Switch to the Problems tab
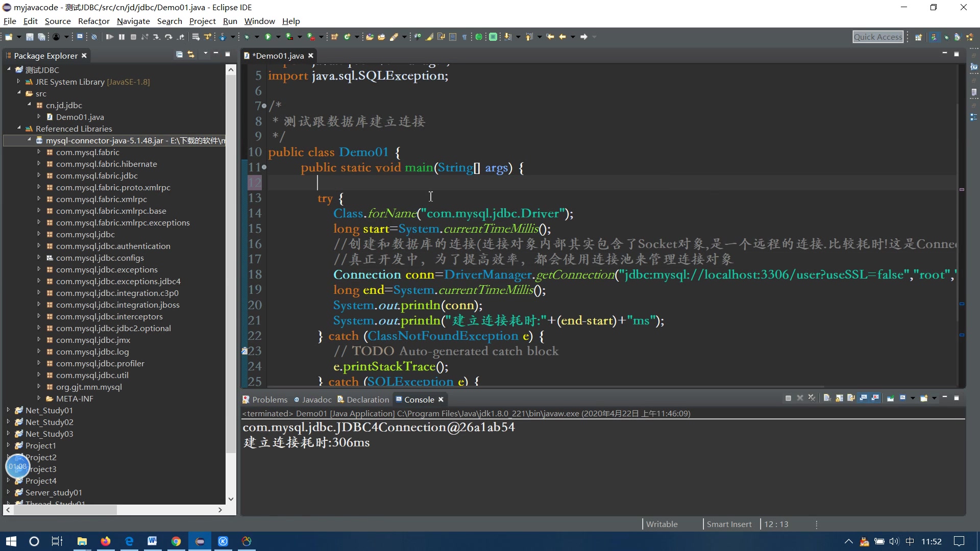This screenshot has width=980, height=551. [x=269, y=399]
